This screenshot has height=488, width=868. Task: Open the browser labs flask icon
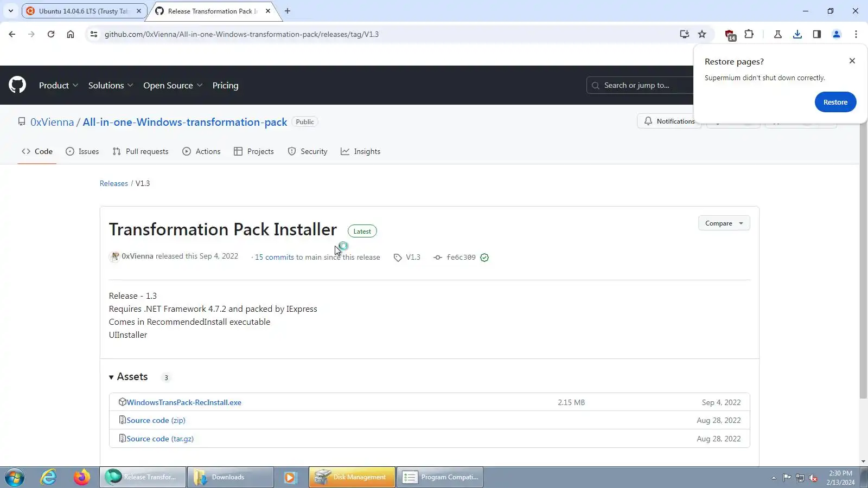pyautogui.click(x=778, y=34)
